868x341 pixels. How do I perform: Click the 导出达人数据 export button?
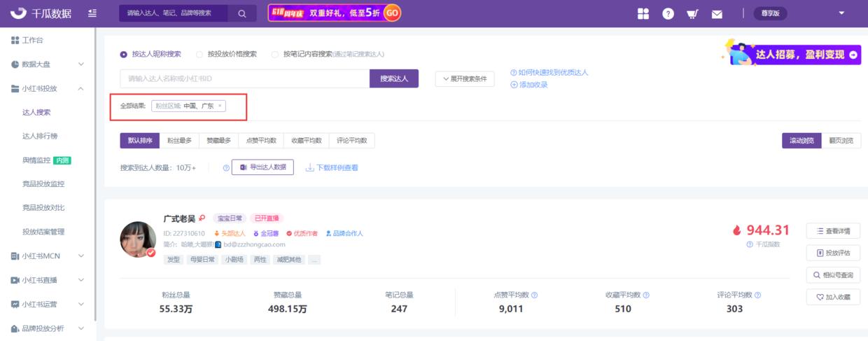262,167
